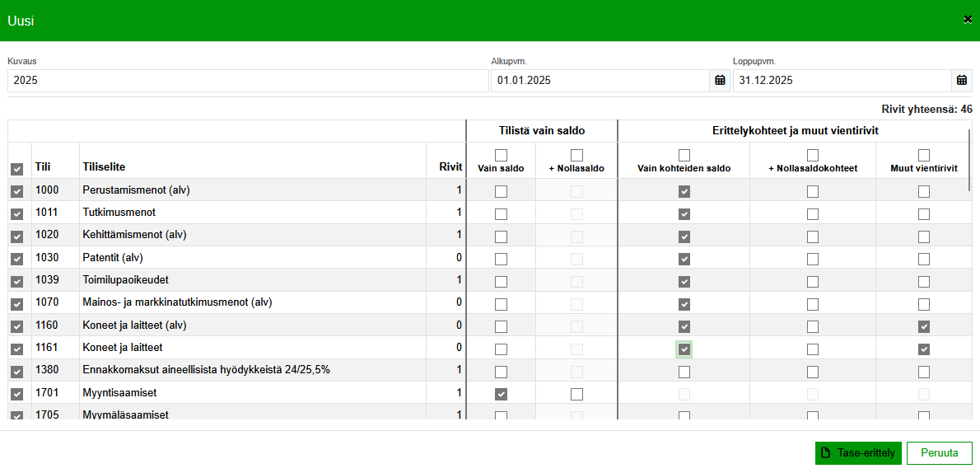Enable + Nollasaldokohteet for Patentit row

point(813,259)
